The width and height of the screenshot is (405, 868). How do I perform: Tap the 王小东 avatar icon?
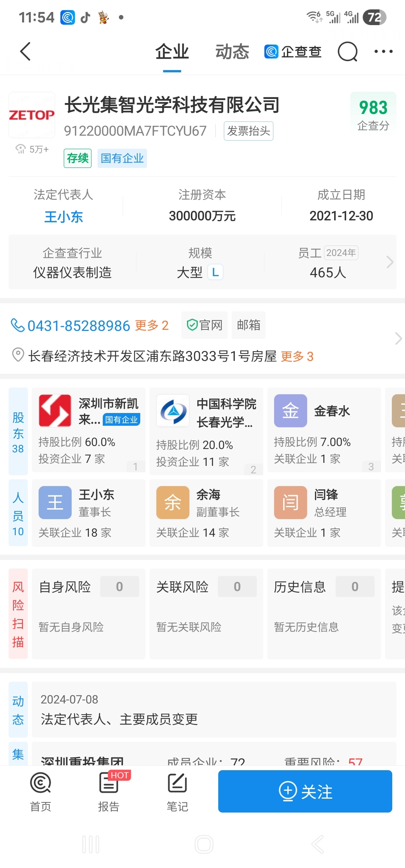click(55, 503)
